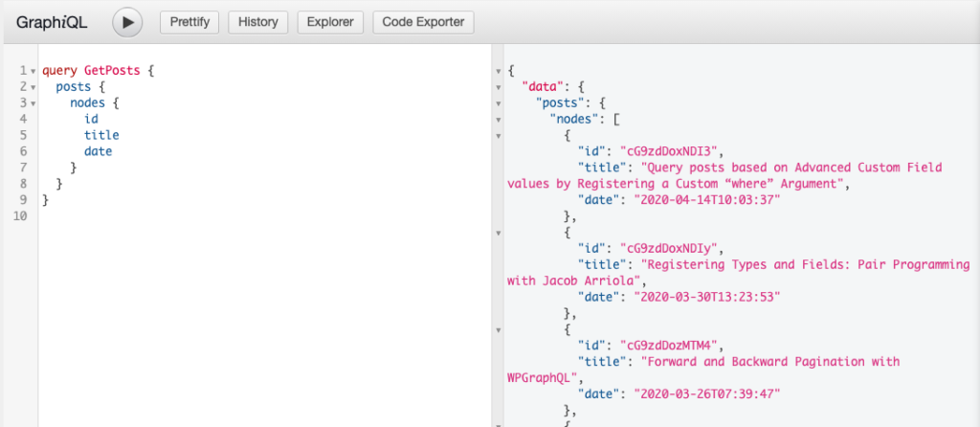This screenshot has width=980, height=427.
Task: Collapse the query GetPosts fold arrow on line 1
Action: [x=33, y=71]
